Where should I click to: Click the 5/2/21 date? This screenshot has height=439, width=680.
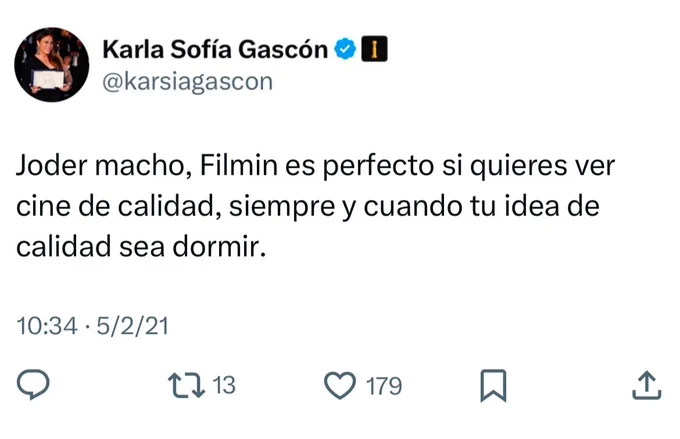point(132,326)
